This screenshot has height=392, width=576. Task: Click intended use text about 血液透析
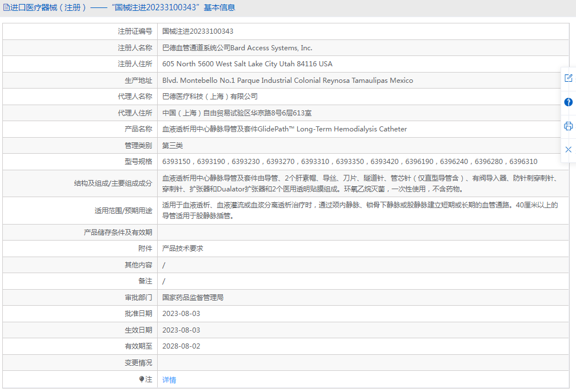(360, 210)
